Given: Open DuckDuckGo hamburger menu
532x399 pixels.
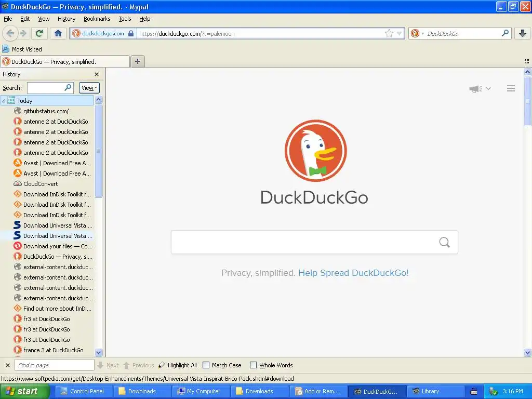Looking at the screenshot, I should point(511,88).
